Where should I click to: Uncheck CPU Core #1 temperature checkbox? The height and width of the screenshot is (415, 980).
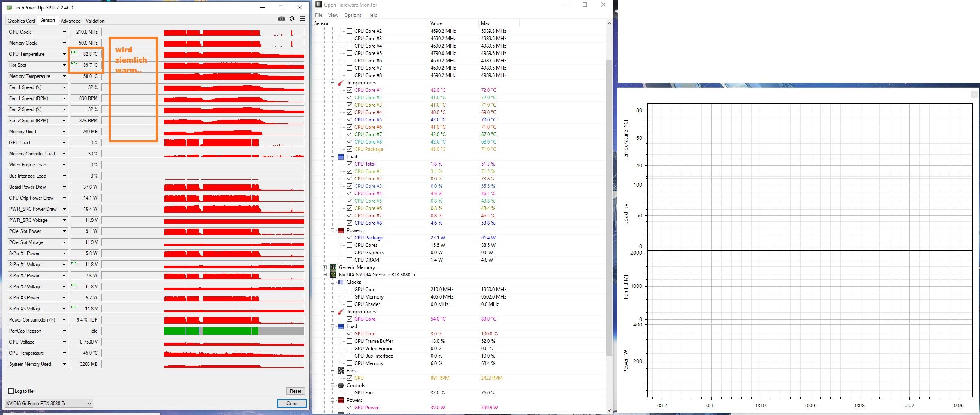click(349, 90)
